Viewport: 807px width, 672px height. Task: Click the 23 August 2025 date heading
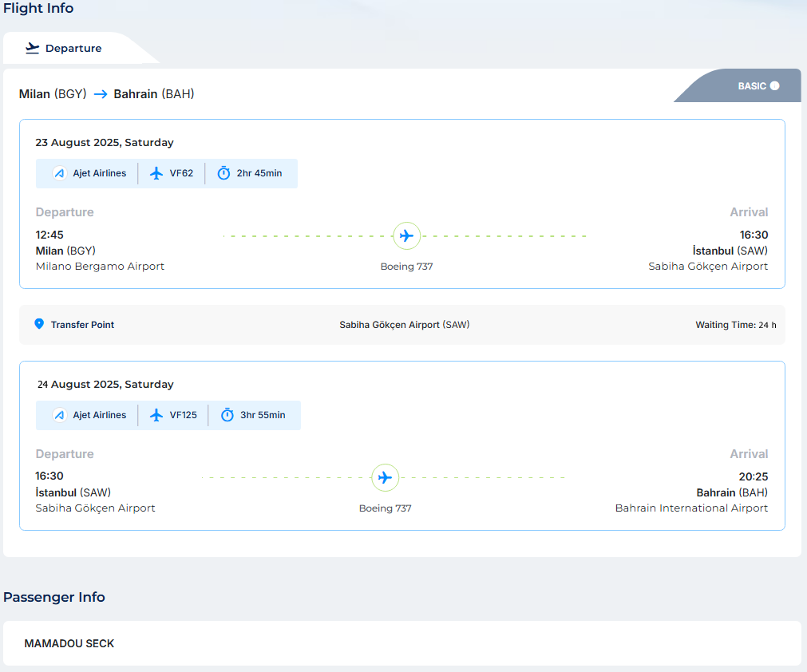[x=104, y=143]
